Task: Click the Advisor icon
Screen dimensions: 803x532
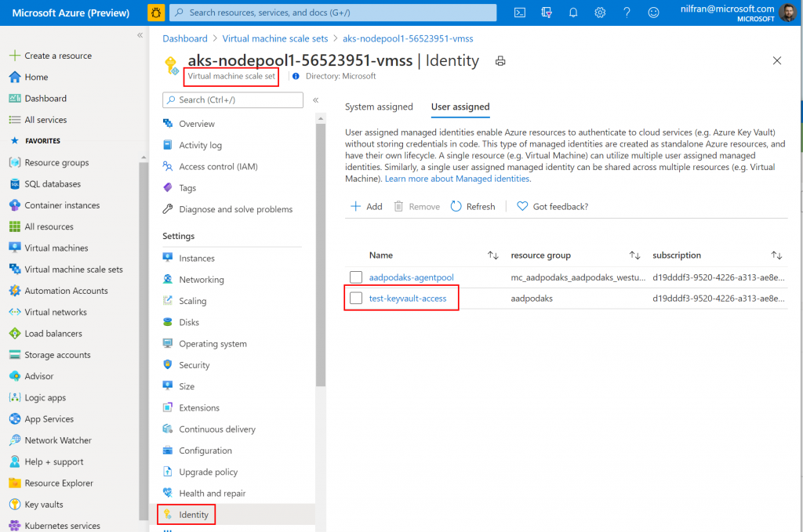Action: pyautogui.click(x=15, y=376)
